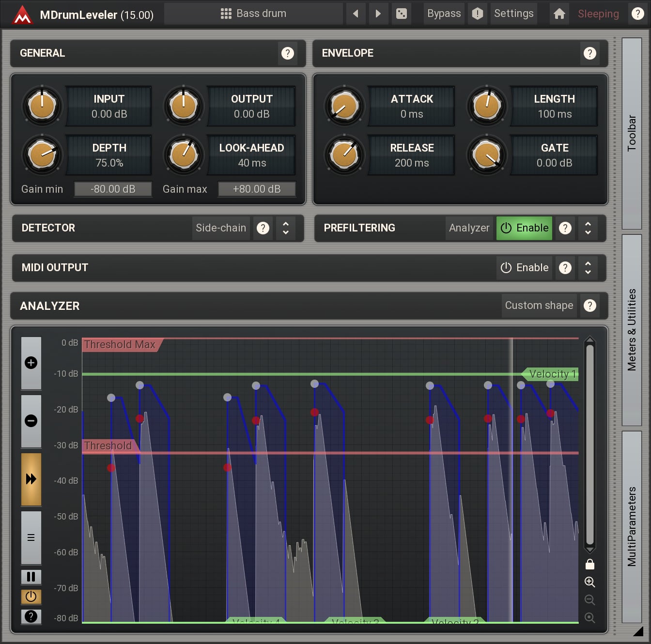Click the Bypass button
Image resolution: width=651 pixels, height=644 pixels.
(444, 14)
